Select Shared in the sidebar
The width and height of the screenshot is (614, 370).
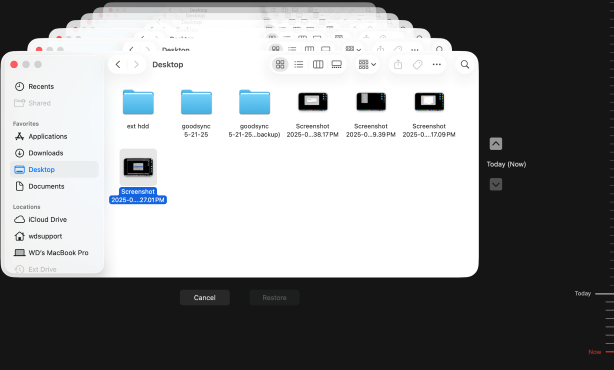[x=54, y=103]
